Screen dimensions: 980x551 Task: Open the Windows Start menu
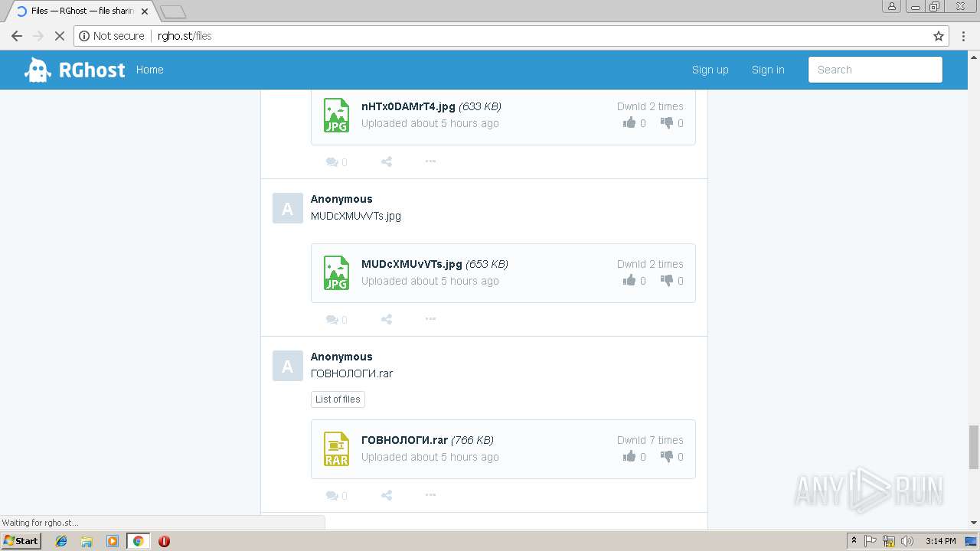coord(21,540)
